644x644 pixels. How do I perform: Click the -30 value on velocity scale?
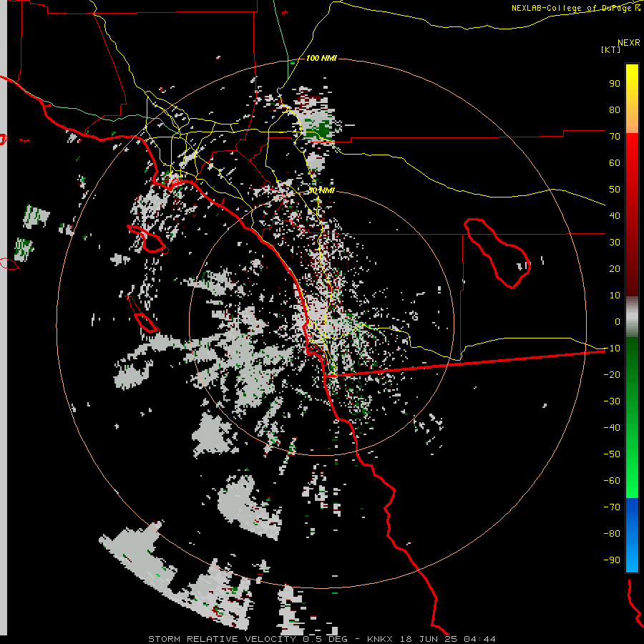pos(612,401)
